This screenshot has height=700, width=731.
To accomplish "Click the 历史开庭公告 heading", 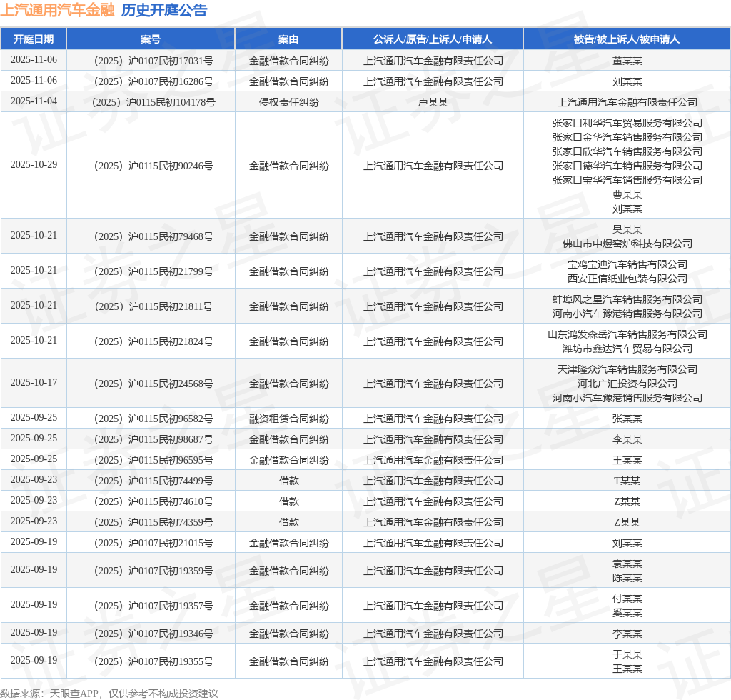I will tap(164, 10).
